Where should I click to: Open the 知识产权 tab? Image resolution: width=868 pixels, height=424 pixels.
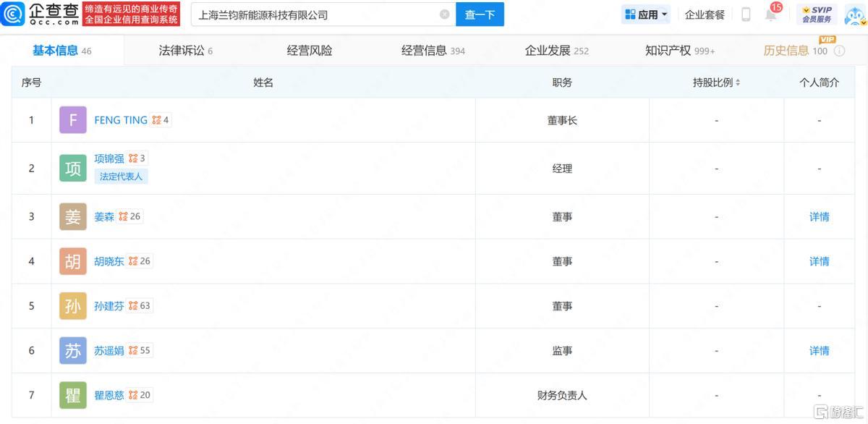679,51
